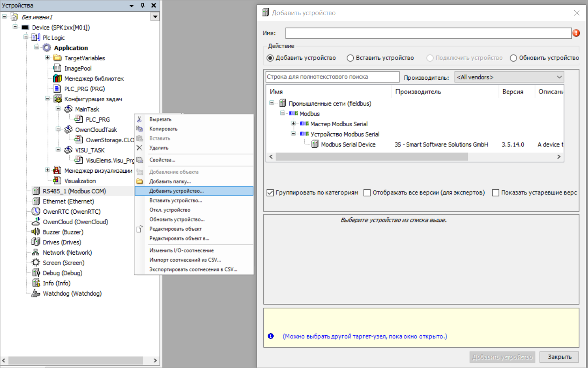Click 'Экспортировать соотнесения в CSV...' menu entry

click(x=193, y=270)
